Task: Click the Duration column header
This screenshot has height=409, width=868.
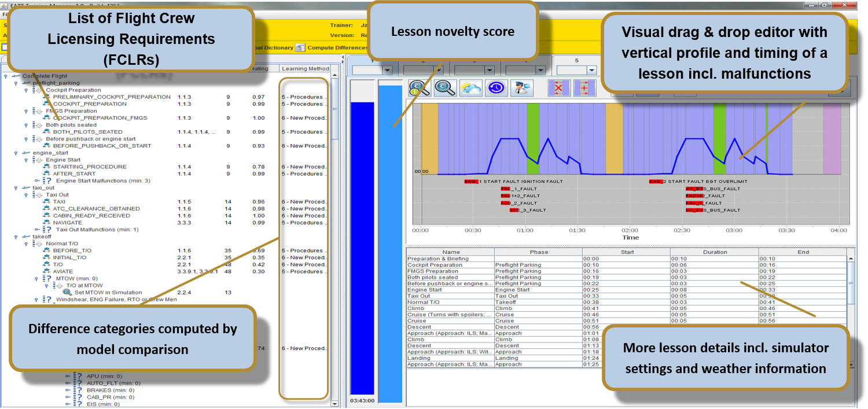Action: (x=715, y=252)
